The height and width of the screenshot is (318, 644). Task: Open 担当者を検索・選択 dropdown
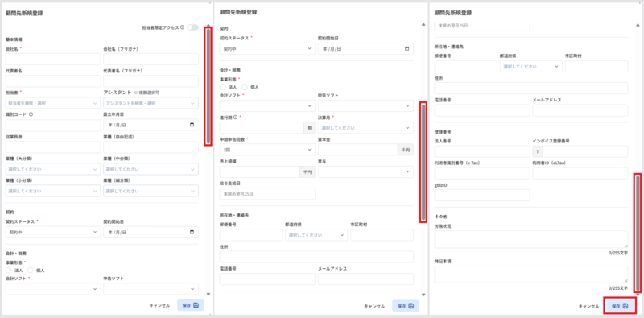53,103
